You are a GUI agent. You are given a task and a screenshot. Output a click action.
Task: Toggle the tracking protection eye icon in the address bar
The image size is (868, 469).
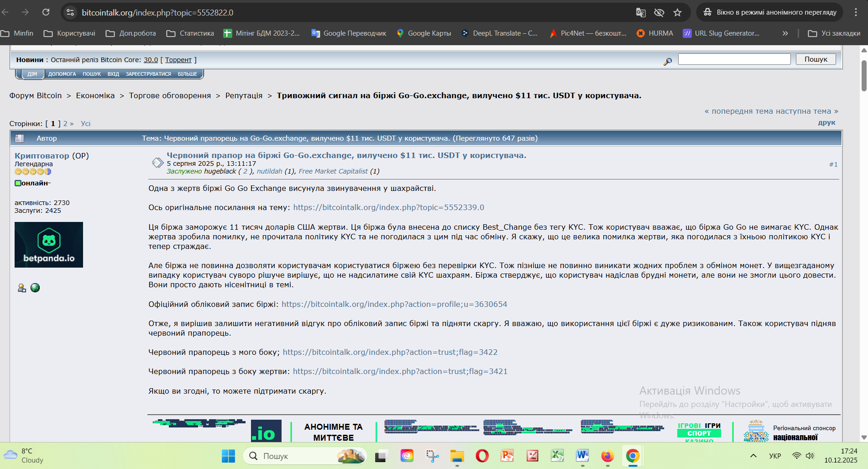point(659,12)
